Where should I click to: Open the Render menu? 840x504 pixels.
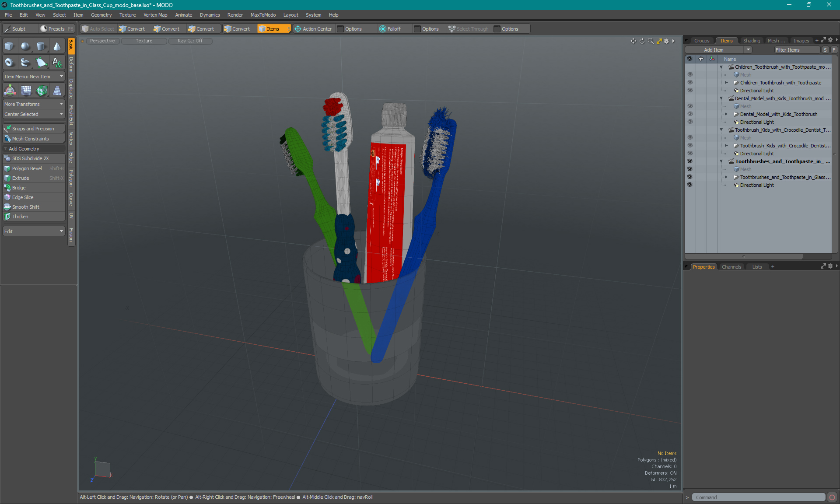pyautogui.click(x=235, y=15)
